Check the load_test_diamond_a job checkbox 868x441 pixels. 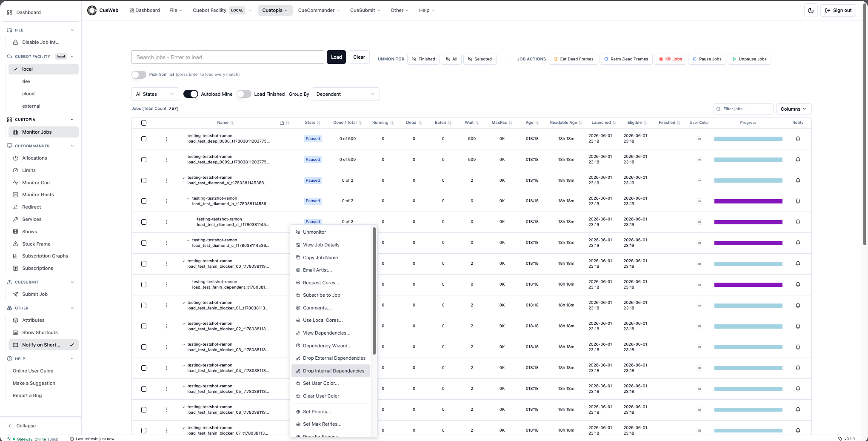click(144, 180)
